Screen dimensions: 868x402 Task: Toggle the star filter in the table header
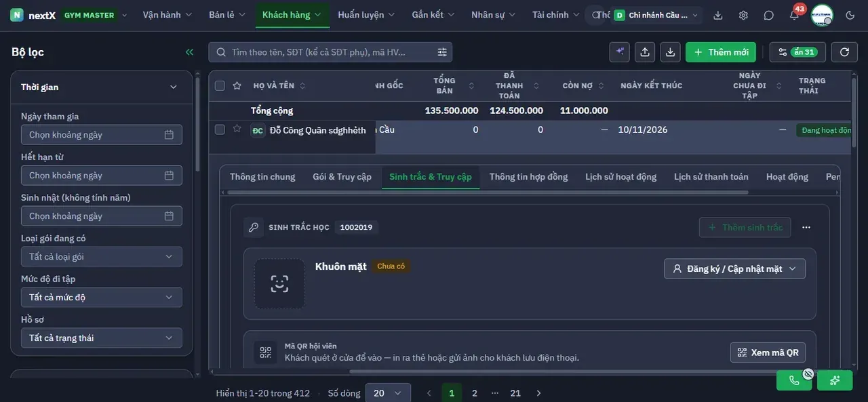[237, 85]
